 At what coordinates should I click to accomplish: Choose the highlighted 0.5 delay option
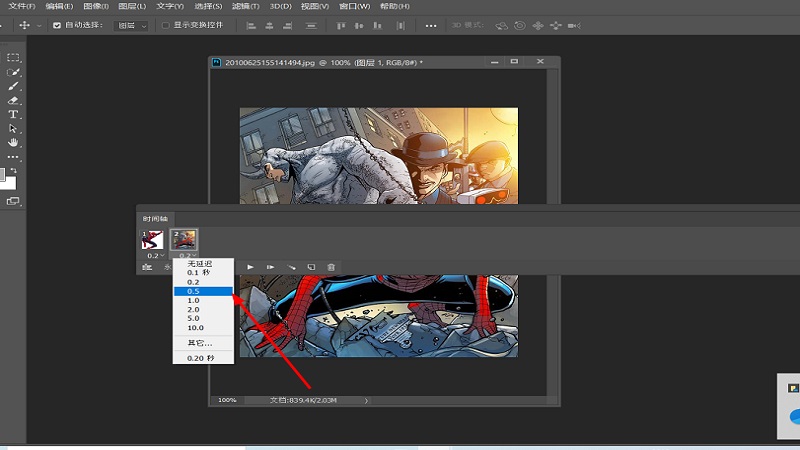click(204, 291)
